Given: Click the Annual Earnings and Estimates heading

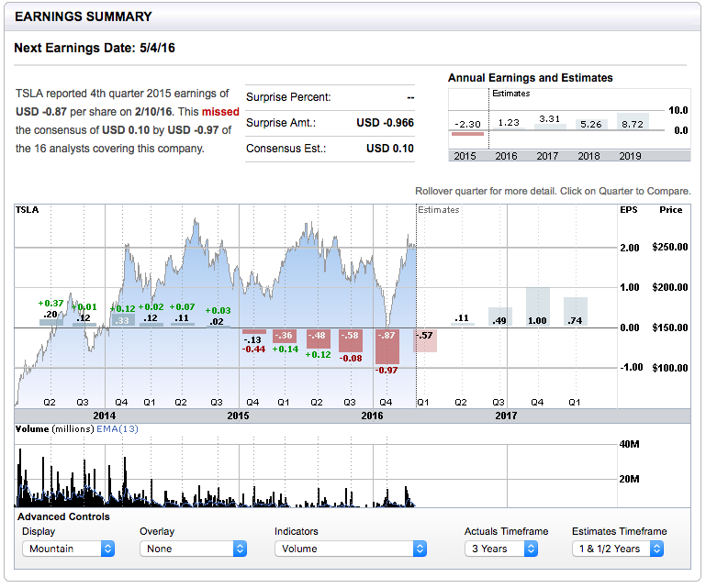Looking at the screenshot, I should pyautogui.click(x=531, y=78).
